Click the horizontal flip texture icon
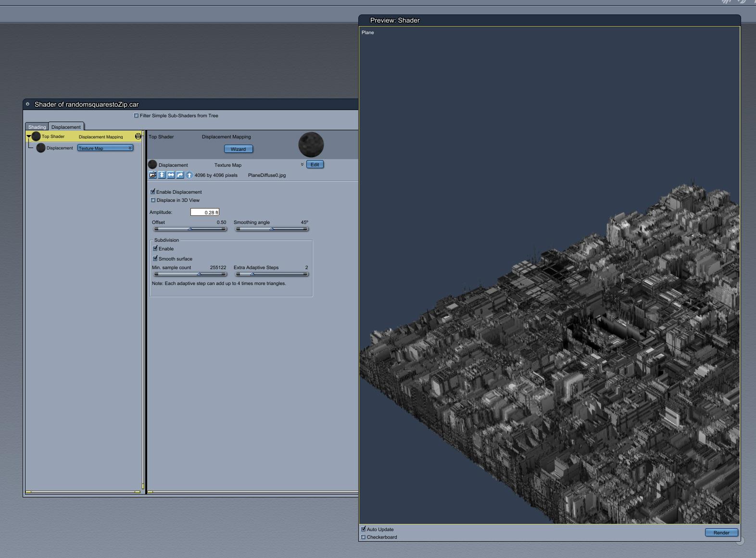 tap(171, 175)
